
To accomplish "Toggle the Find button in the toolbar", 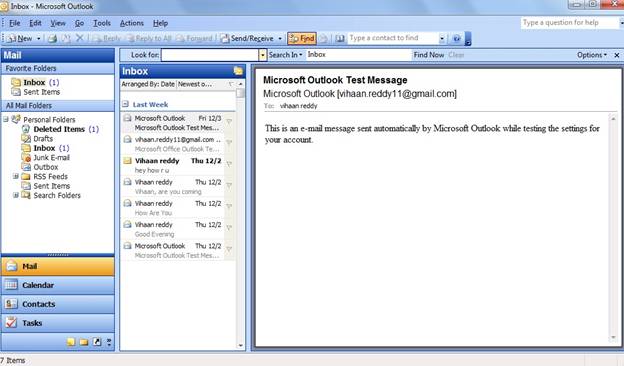I will (x=302, y=38).
